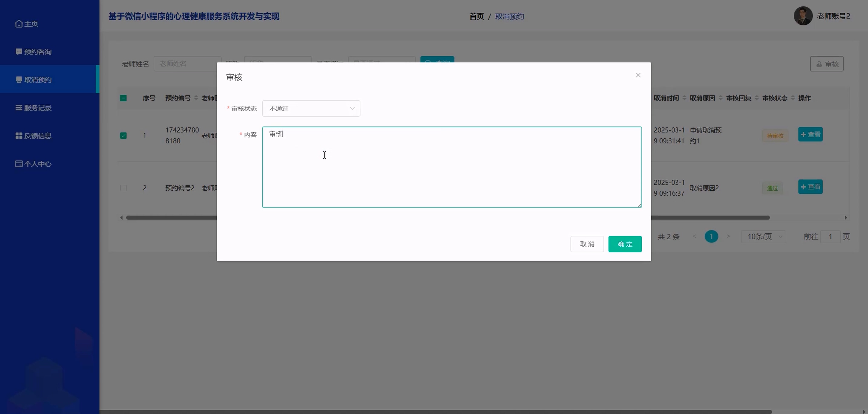The height and width of the screenshot is (414, 868).
Task: Toggle the select-all checkbox in the table header
Action: [x=123, y=98]
